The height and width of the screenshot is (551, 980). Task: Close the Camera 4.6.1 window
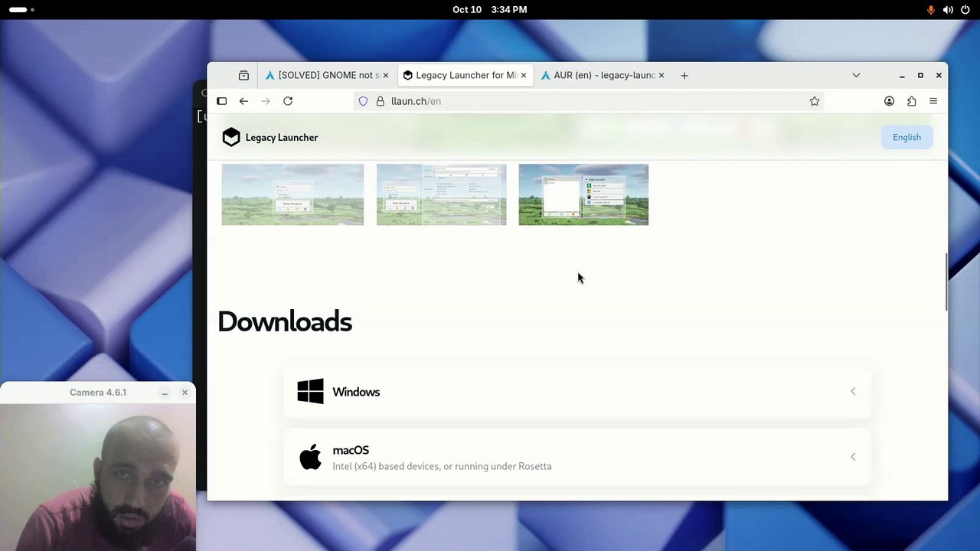point(185,393)
